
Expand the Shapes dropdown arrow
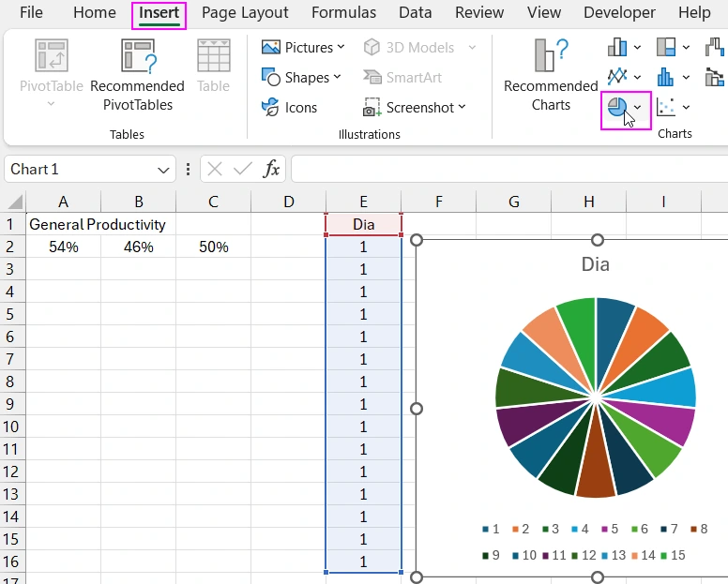point(337,77)
